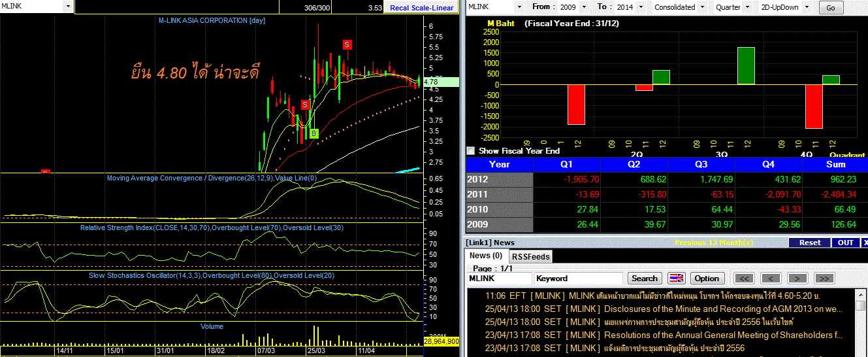The width and height of the screenshot is (868, 357).
Task: Click the Keyword search field
Action: coord(579,278)
